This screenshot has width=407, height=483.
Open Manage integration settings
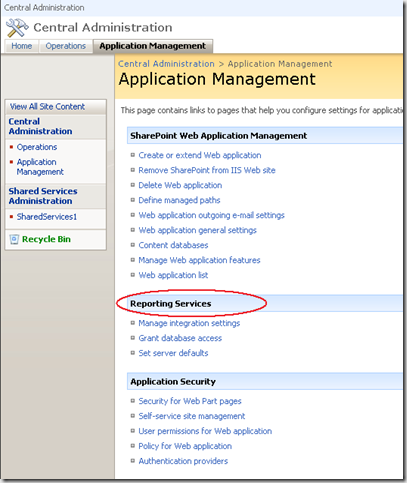[x=189, y=323]
